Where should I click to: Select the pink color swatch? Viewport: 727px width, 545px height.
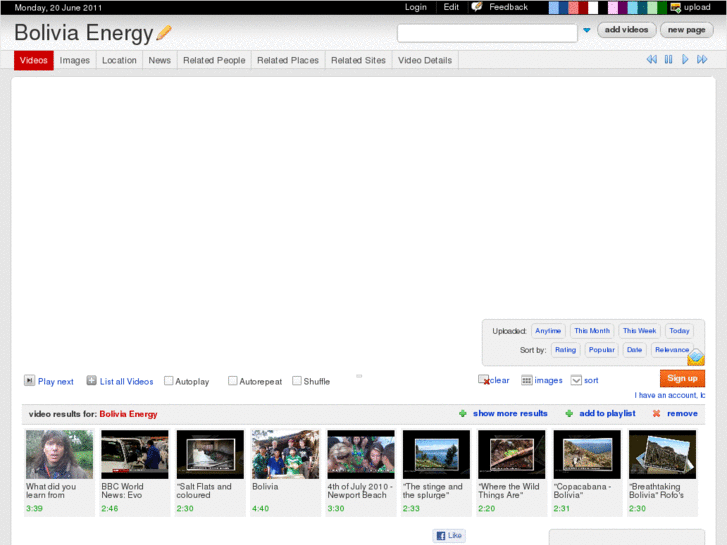tap(612, 7)
